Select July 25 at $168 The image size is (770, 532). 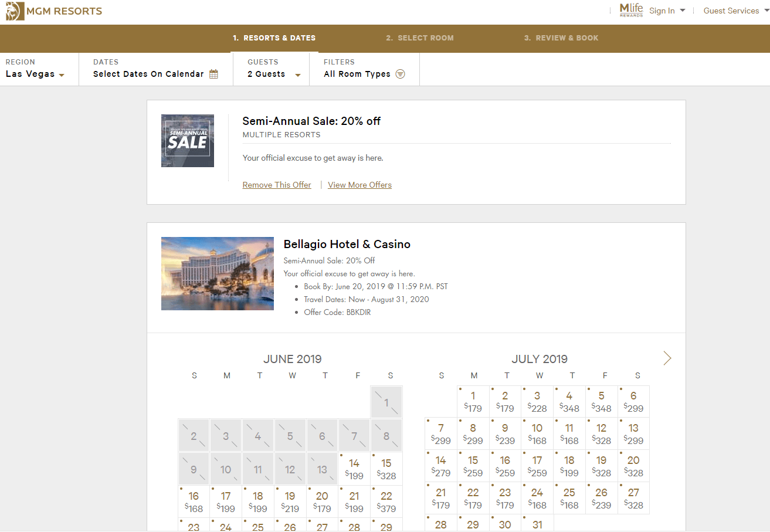tap(569, 498)
